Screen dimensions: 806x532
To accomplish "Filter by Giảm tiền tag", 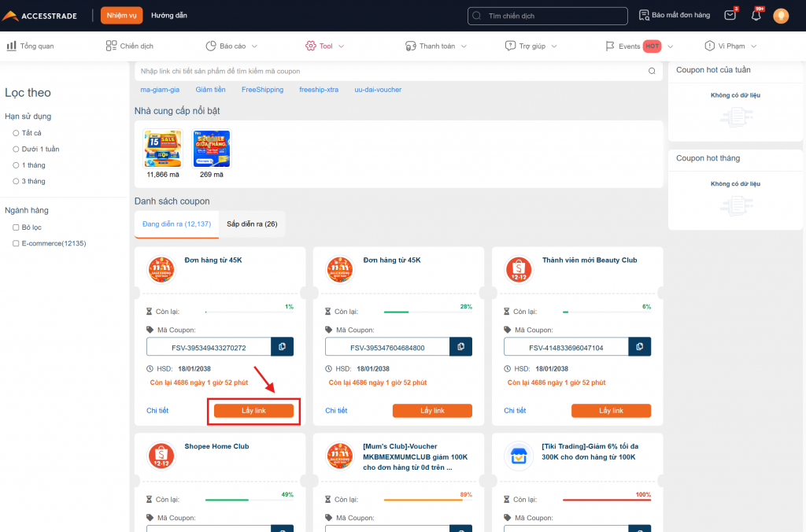I will (210, 90).
